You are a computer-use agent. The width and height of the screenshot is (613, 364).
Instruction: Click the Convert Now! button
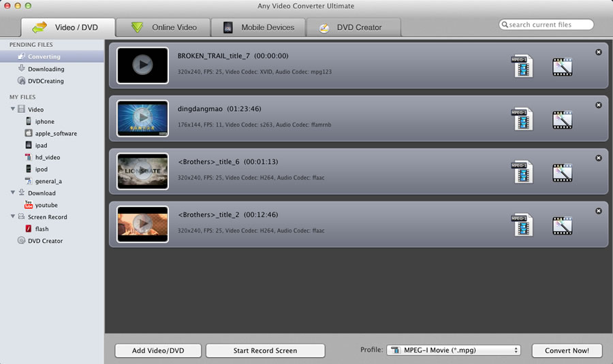point(567,350)
